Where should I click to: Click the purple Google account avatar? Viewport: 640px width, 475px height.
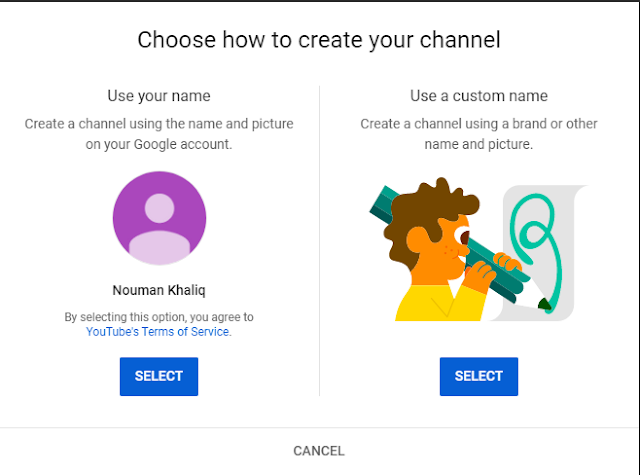[x=160, y=218]
